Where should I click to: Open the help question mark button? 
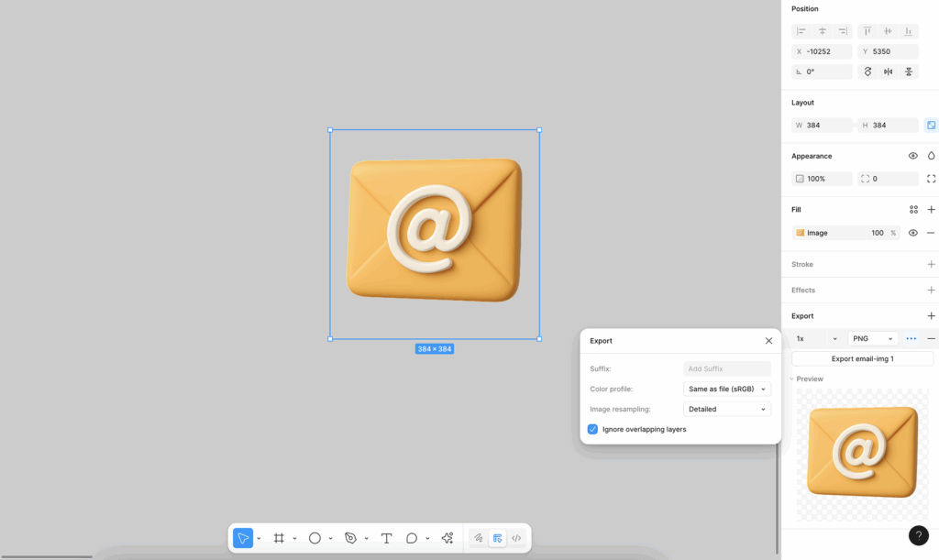pyautogui.click(x=918, y=535)
